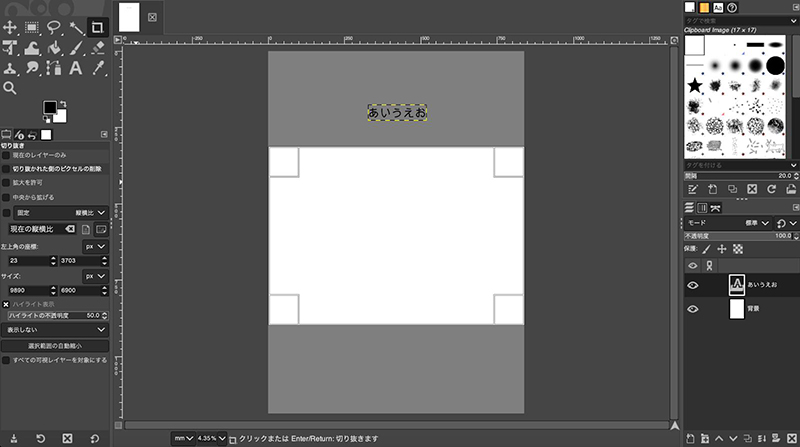Select the Color Picker eyedropper tool
The height and width of the screenshot is (447, 800).
97,68
